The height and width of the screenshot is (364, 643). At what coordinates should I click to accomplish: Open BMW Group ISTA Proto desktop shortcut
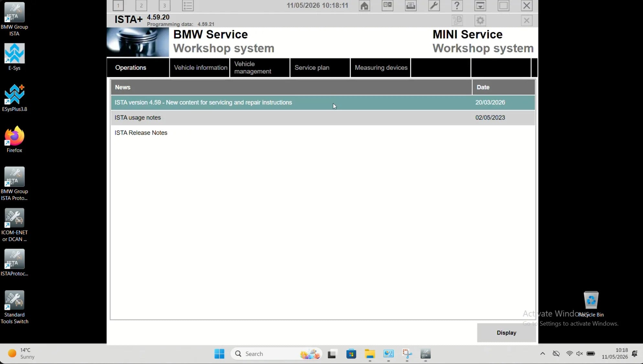point(14,184)
